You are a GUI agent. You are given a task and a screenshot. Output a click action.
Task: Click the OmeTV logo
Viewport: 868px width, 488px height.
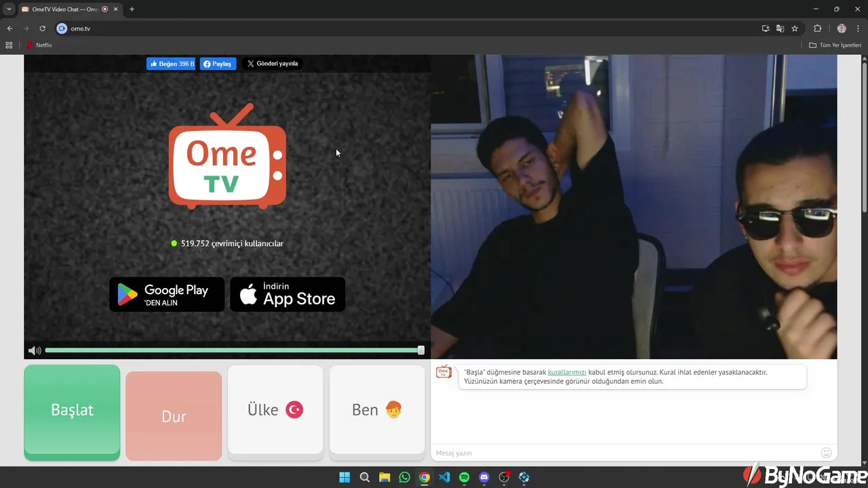pos(227,156)
